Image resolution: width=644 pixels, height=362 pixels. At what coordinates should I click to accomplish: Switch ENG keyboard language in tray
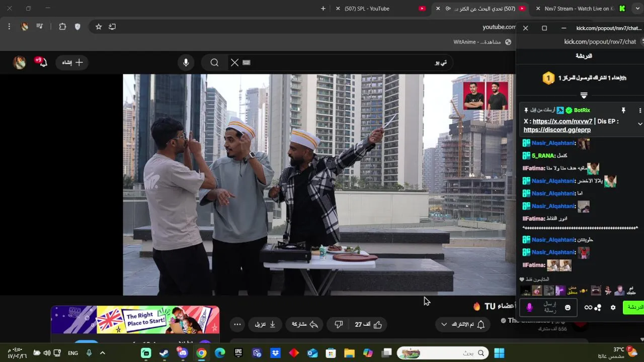click(73, 353)
